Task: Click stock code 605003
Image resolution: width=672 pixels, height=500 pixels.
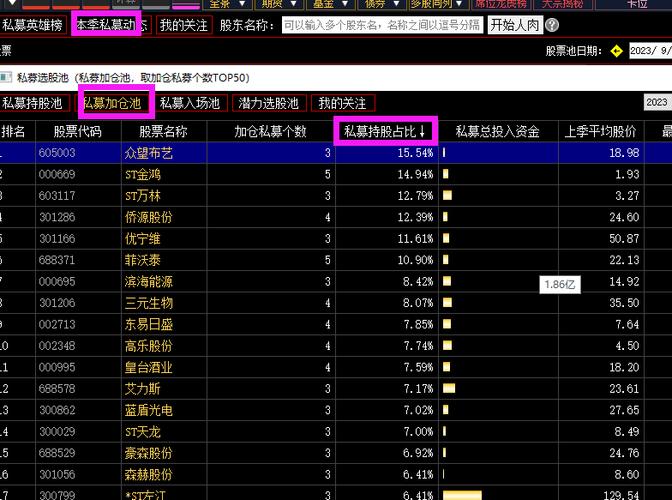Action: pos(57,153)
